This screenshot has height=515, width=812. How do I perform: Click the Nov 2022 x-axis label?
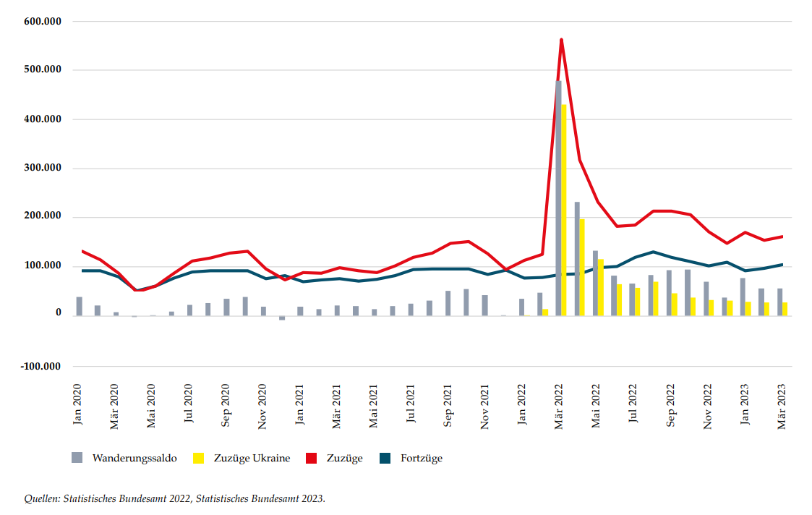coord(707,407)
